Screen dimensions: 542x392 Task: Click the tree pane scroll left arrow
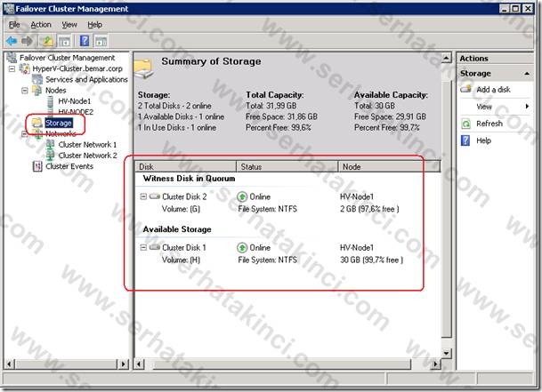9,364
